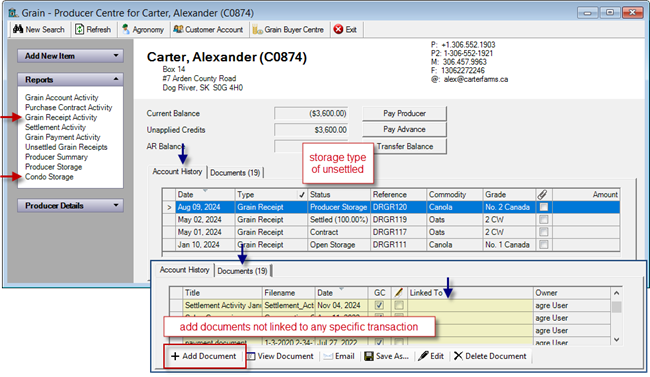Screen dimensions: 650x377
Task: Click the Title column header in Documents
Action: pos(222,293)
